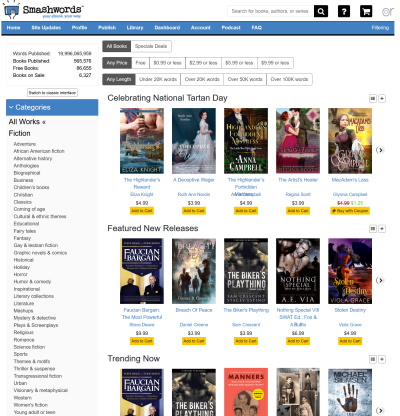Open The Artist's Healer title link
400x416 pixels.
click(x=298, y=180)
